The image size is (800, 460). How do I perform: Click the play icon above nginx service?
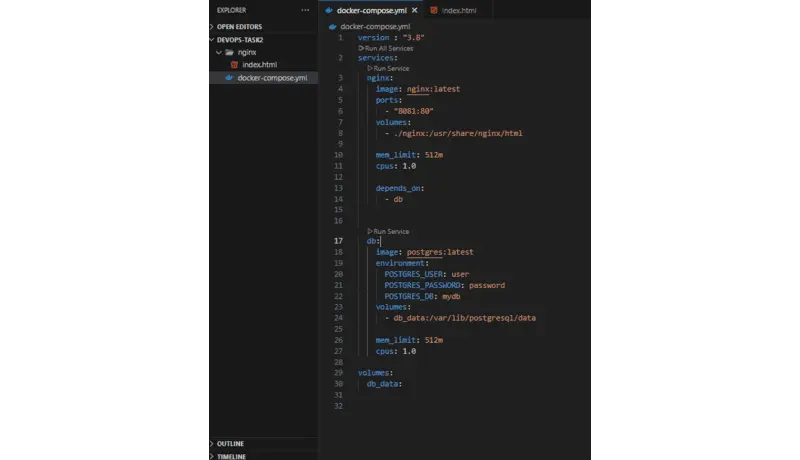tap(370, 68)
